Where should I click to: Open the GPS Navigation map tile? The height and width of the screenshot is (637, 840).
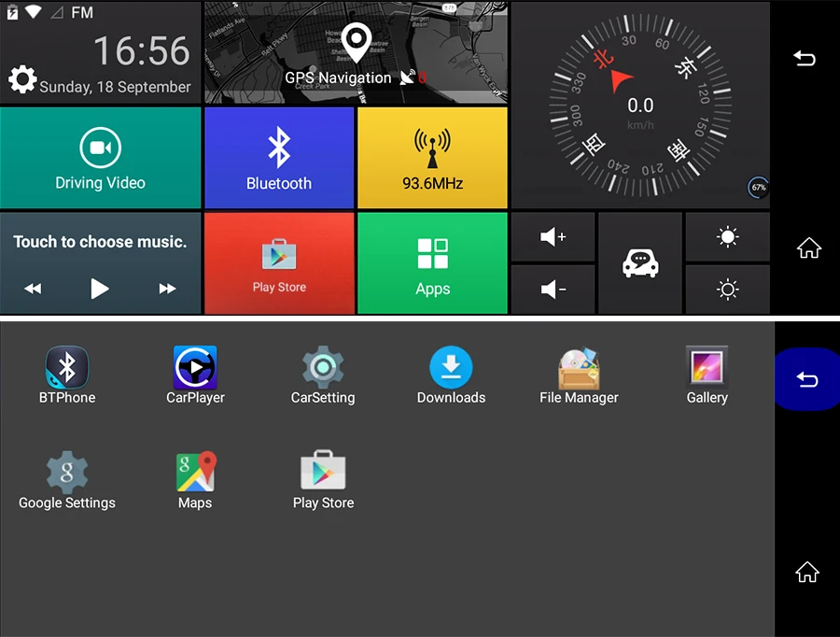pyautogui.click(x=356, y=52)
